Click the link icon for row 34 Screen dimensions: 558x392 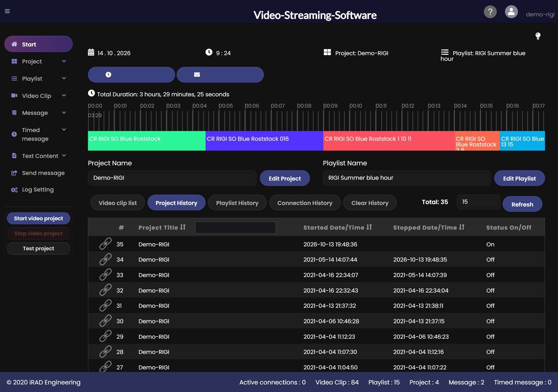coord(105,259)
